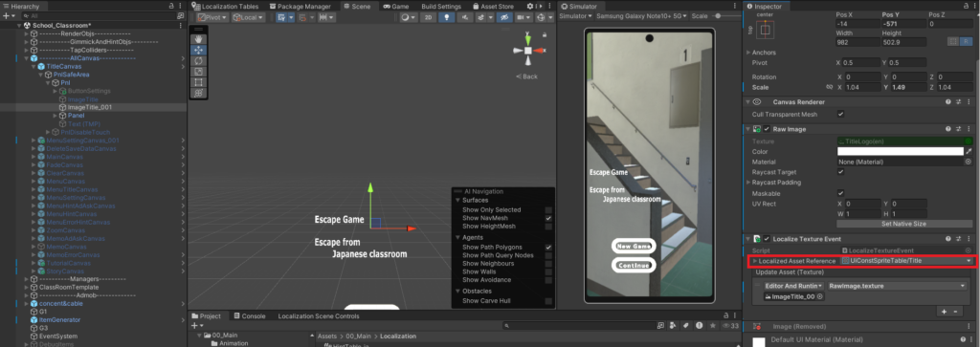This screenshot has width=980, height=347.
Task: Select the Rect tool in Scene toolbar
Action: (x=198, y=82)
